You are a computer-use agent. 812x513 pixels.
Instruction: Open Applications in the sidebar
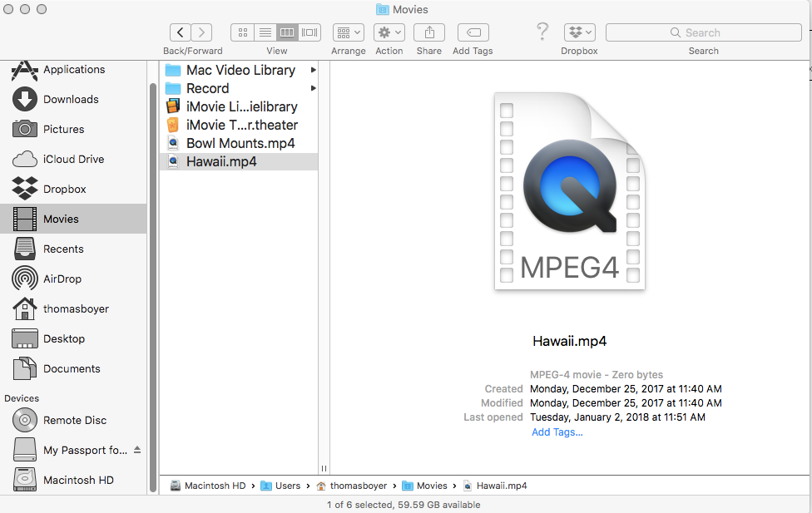coord(73,69)
